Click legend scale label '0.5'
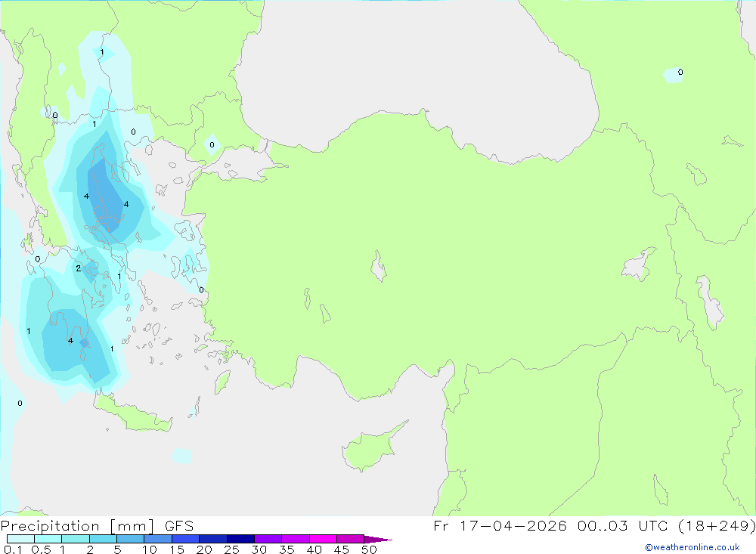 (41, 549)
